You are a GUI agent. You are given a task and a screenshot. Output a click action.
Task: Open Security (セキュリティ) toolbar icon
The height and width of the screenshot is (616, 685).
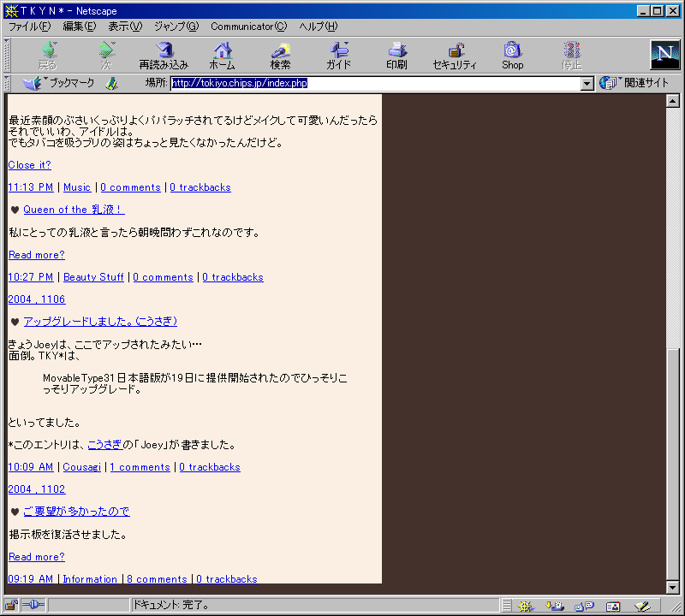[x=455, y=56]
